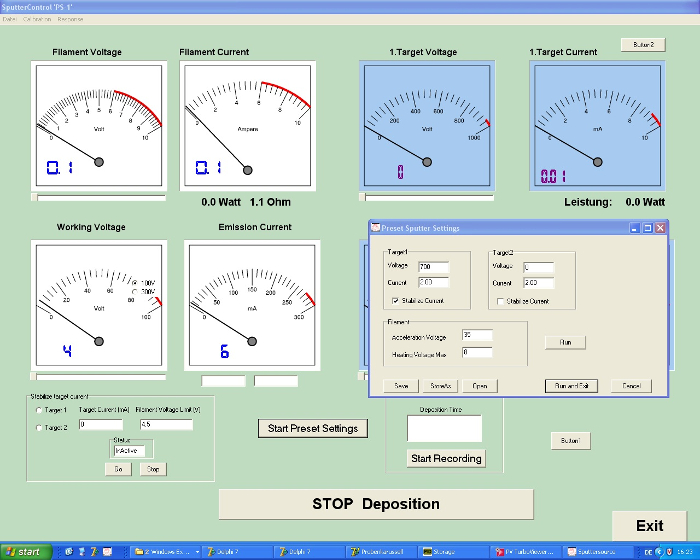Select the Target 2 radio button

coord(39,427)
